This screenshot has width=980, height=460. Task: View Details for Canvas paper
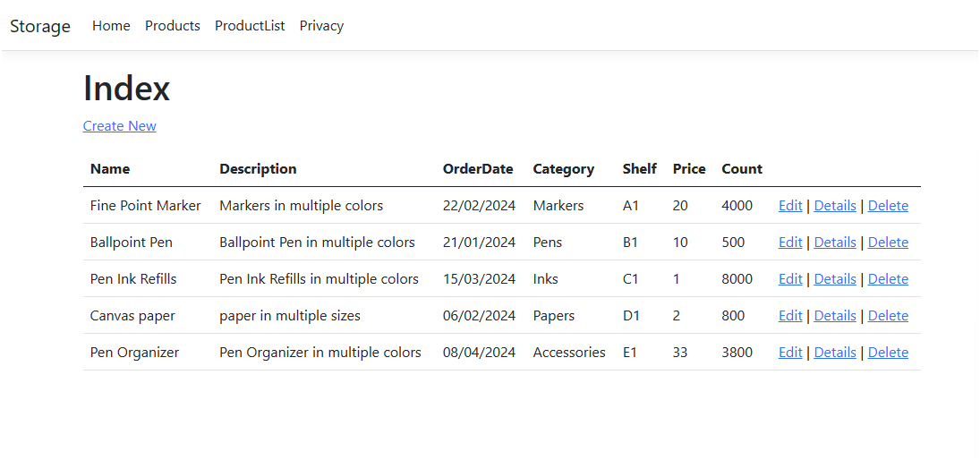click(834, 316)
